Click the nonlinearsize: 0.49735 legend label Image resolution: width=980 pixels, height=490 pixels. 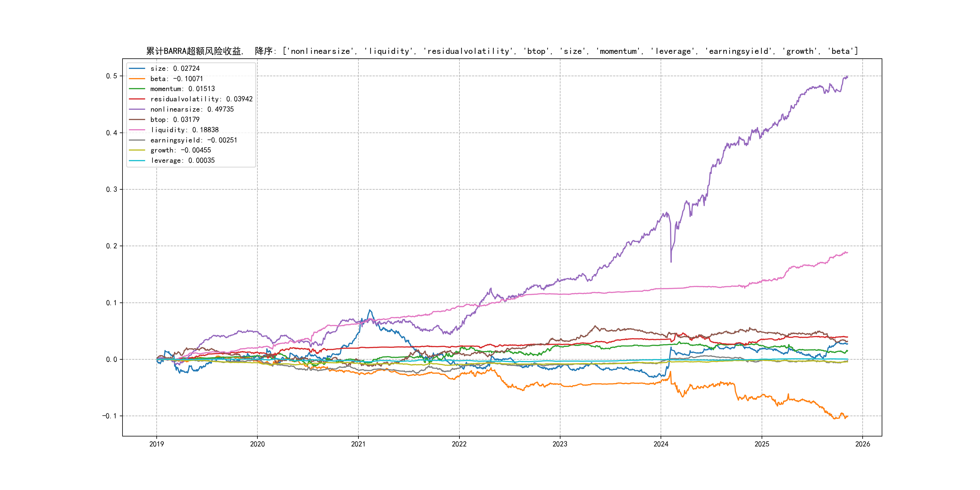pyautogui.click(x=192, y=109)
